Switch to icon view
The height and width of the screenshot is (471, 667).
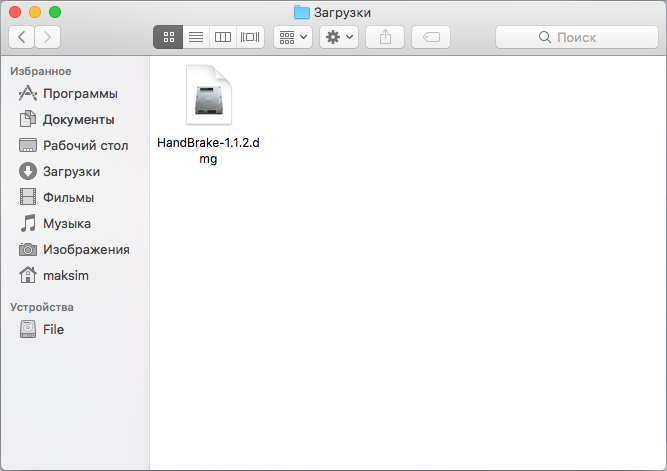tap(168, 37)
